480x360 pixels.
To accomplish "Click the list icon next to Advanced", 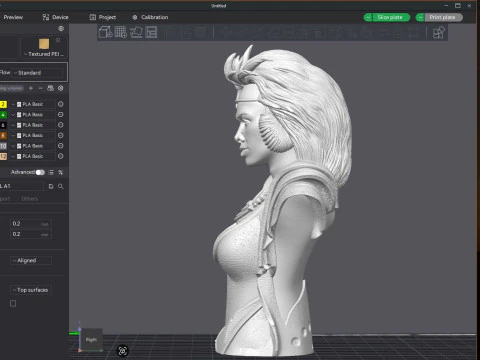I will [x=51, y=172].
